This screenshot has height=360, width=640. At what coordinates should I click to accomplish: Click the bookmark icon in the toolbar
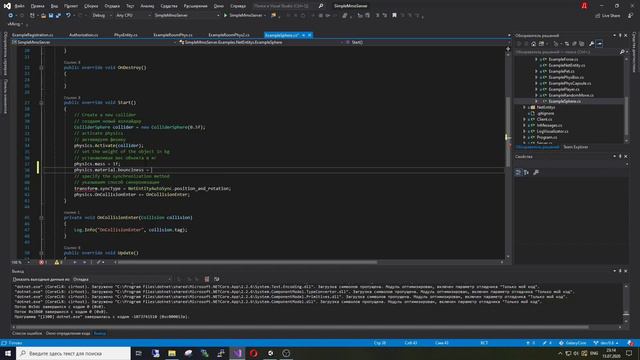(394, 16)
